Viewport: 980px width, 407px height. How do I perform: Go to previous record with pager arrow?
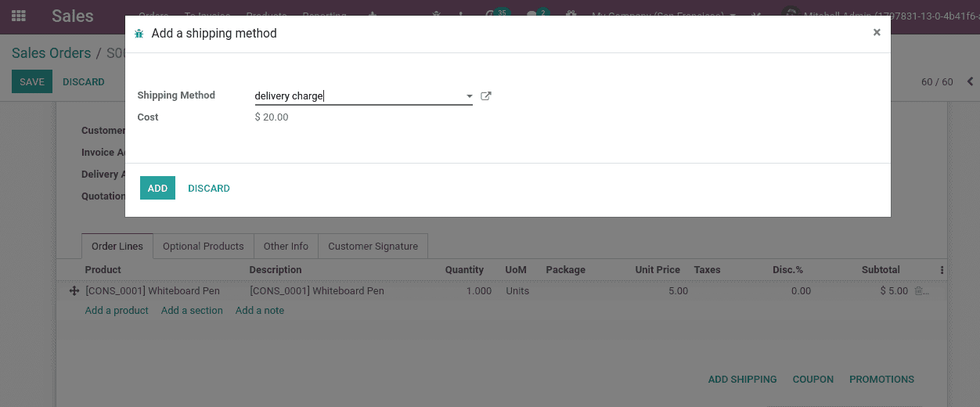coord(971,81)
